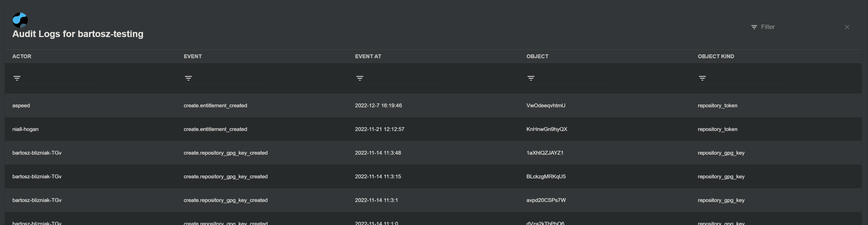
Task: Click 'repository_gpg_key' in the avpd20CSPs7W row
Action: 721,200
